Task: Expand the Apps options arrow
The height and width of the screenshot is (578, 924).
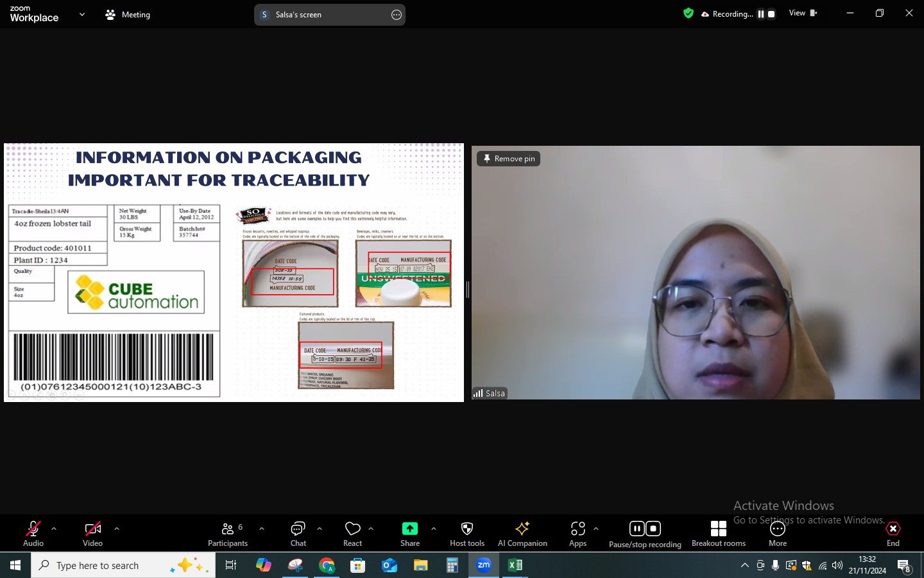Action: pyautogui.click(x=596, y=529)
